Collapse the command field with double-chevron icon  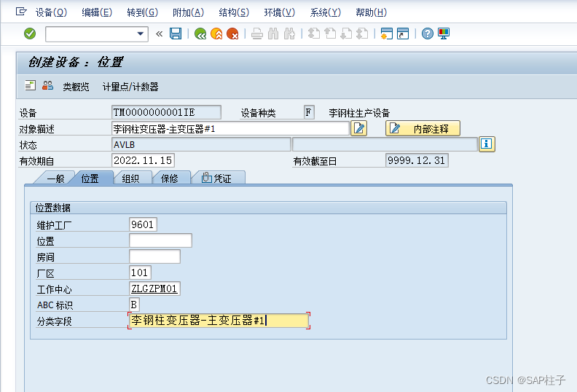159,34
